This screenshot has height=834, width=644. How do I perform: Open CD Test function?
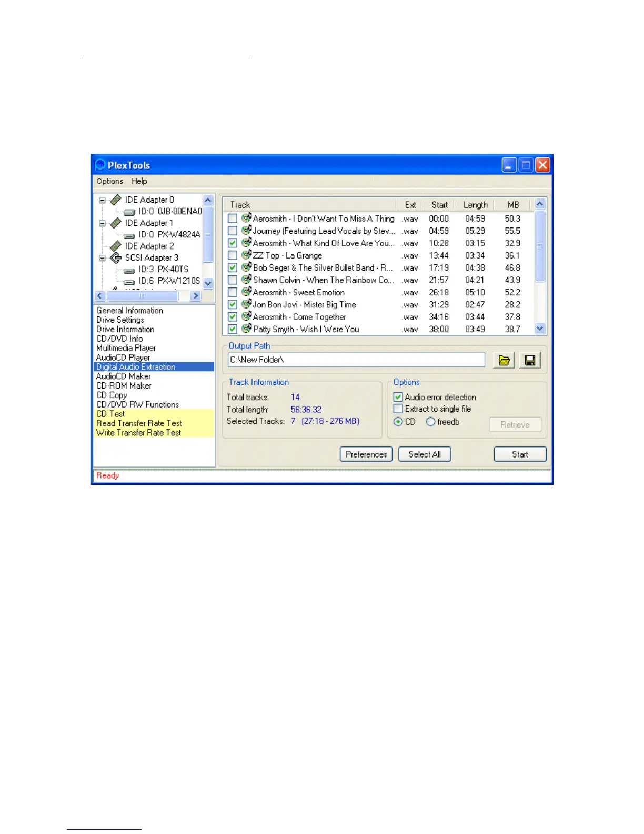[x=110, y=414]
